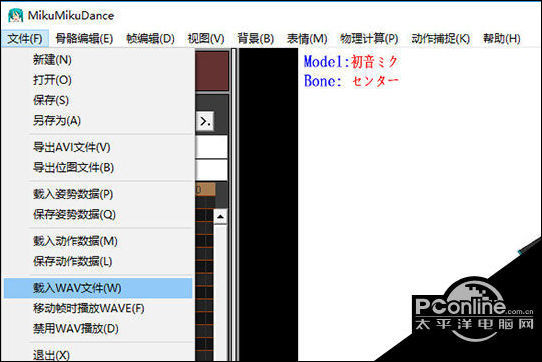The height and width of the screenshot is (362, 542).
Task: Open the 物理计算(P) menu
Action: pos(369,38)
